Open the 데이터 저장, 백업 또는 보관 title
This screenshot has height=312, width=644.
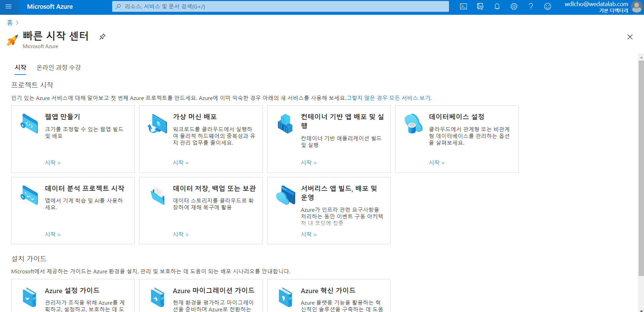click(x=215, y=188)
